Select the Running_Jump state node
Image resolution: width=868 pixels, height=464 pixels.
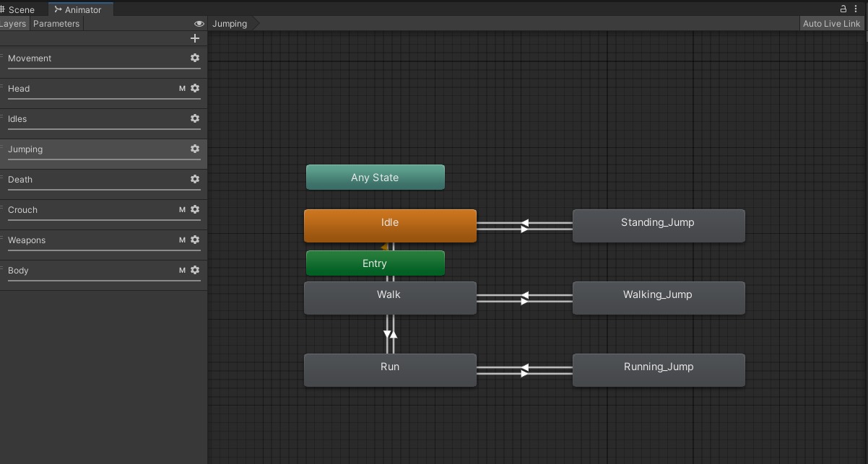(659, 370)
